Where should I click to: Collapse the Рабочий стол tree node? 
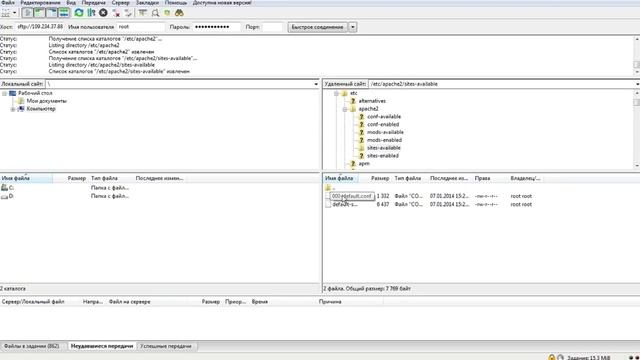coord(4,93)
